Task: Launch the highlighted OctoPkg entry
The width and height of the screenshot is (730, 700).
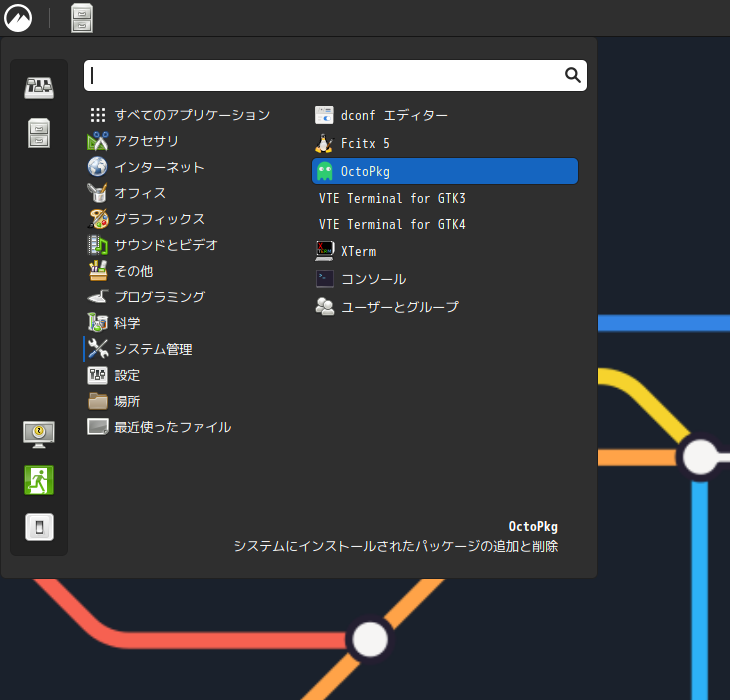Action: pyautogui.click(x=445, y=171)
